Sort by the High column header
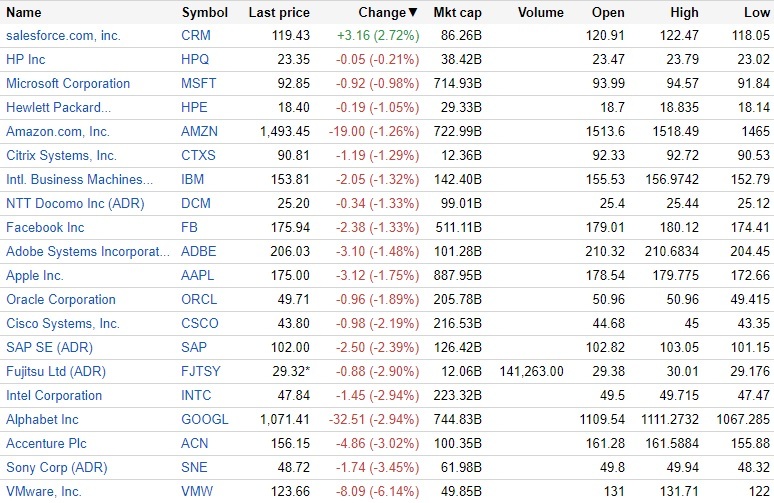This screenshot has height=503, width=774. pos(685,13)
